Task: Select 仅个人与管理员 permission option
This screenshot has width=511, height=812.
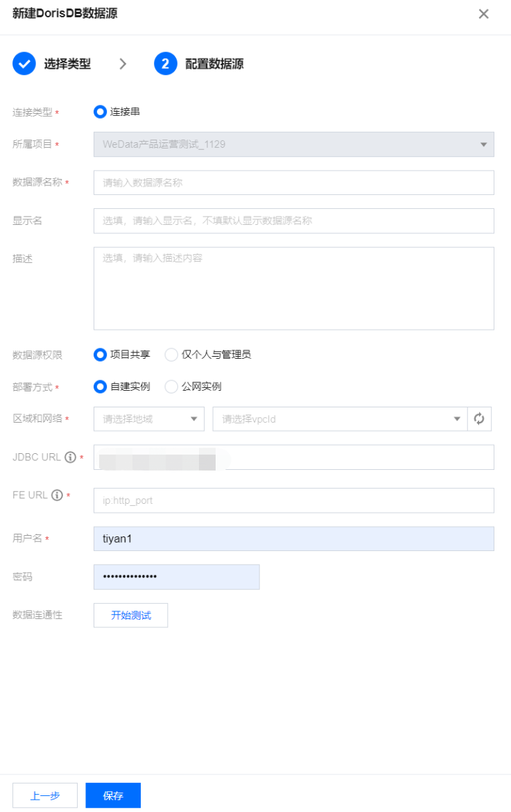Action: click(171, 355)
